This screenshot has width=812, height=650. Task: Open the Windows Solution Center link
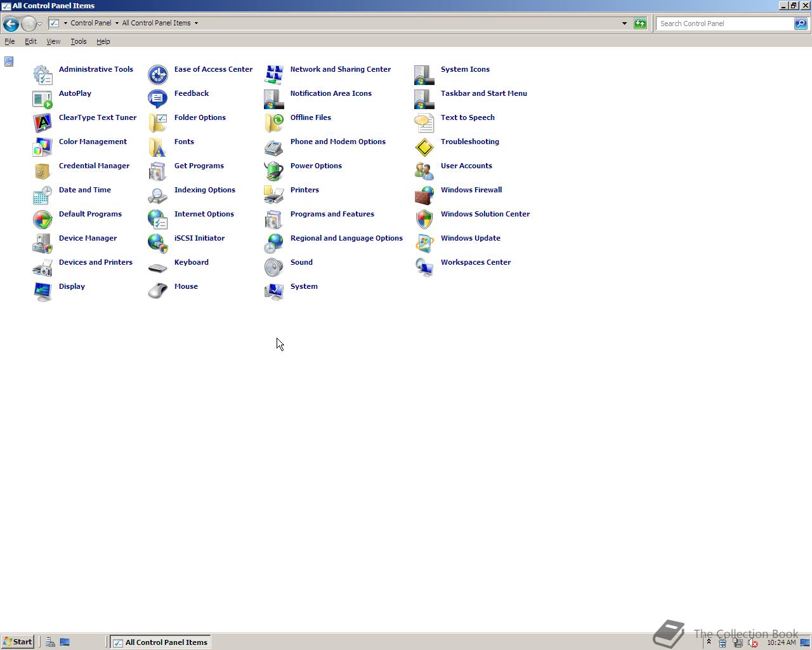pyautogui.click(x=485, y=214)
